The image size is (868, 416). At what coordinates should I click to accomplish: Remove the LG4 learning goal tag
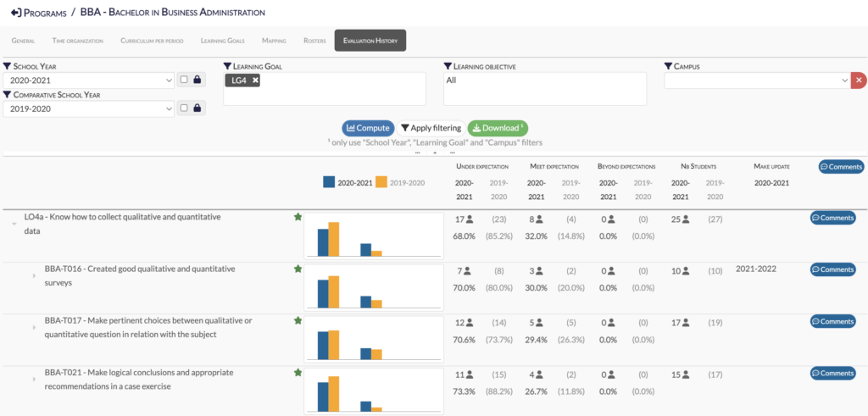(255, 80)
